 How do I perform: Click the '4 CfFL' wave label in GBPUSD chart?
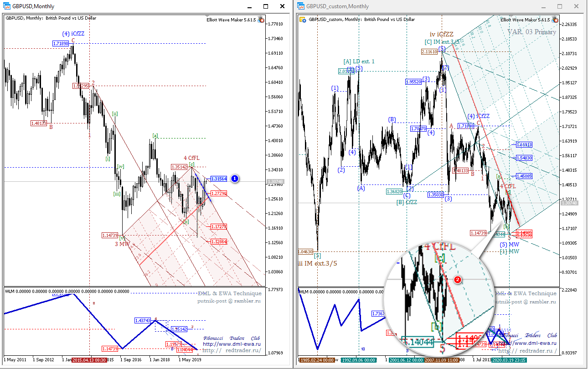tap(192, 158)
